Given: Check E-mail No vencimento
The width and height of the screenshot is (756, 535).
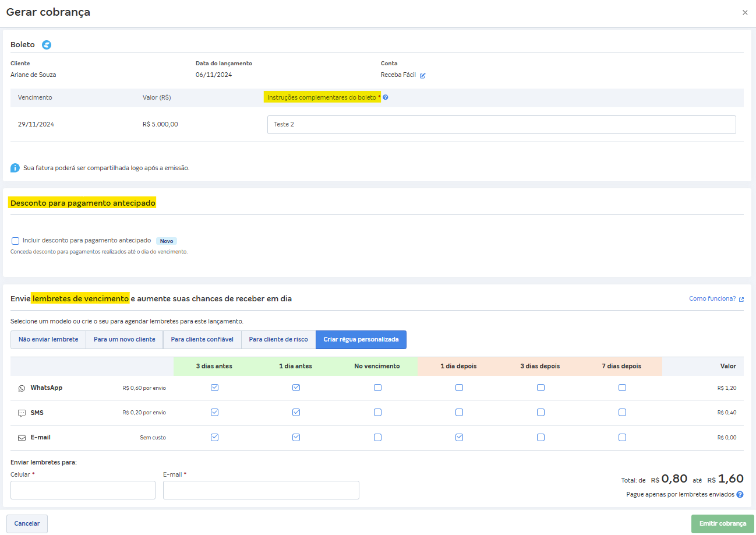Looking at the screenshot, I should [x=377, y=437].
